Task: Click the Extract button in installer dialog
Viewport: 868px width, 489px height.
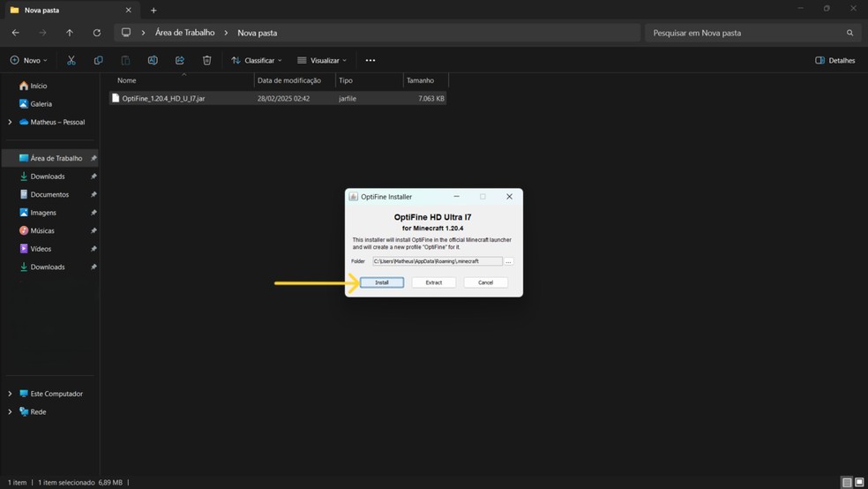Action: [x=433, y=282]
